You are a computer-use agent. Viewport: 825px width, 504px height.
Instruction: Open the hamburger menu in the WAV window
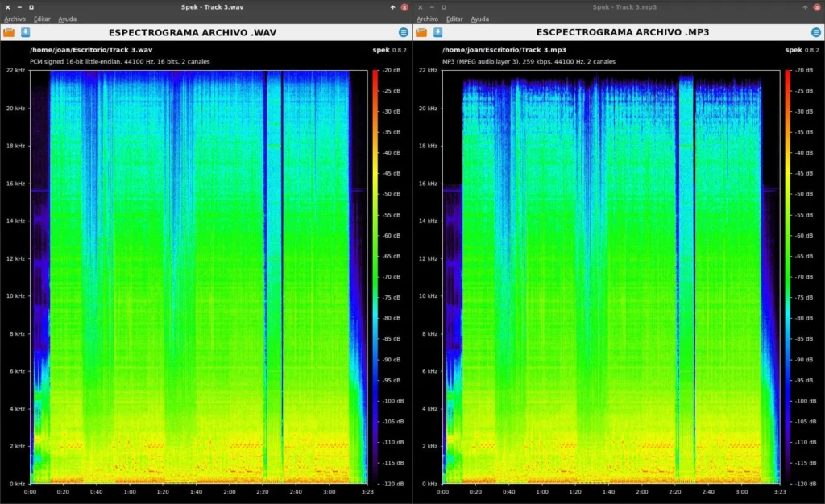tap(403, 32)
